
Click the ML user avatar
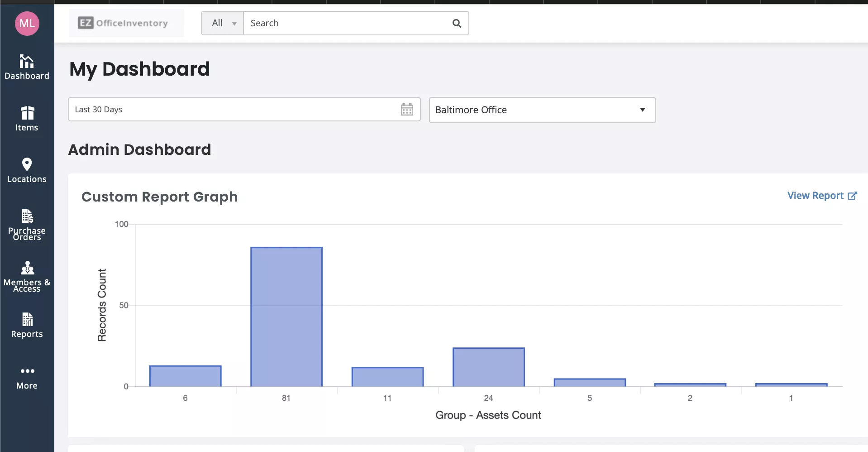pos(27,24)
